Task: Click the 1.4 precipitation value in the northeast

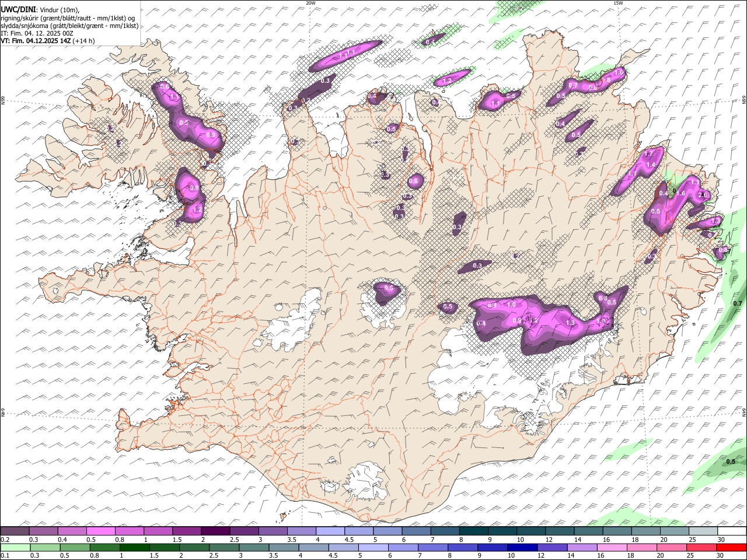Action: [x=651, y=165]
